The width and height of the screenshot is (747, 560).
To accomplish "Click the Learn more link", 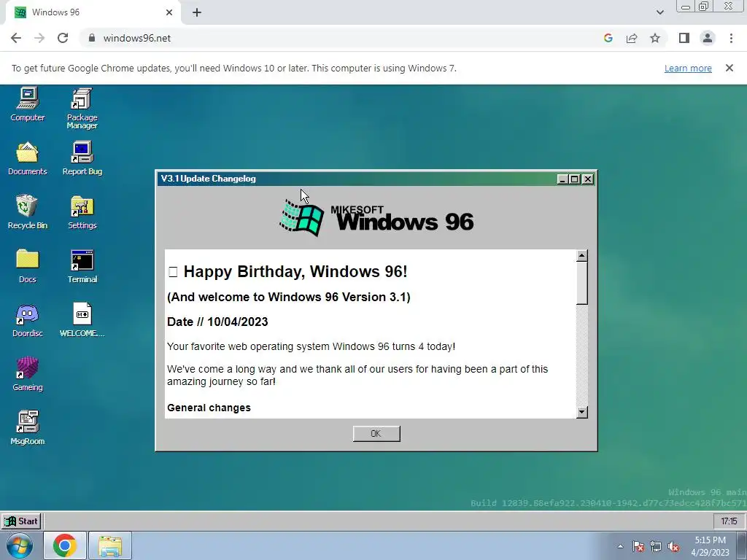I will tap(688, 68).
